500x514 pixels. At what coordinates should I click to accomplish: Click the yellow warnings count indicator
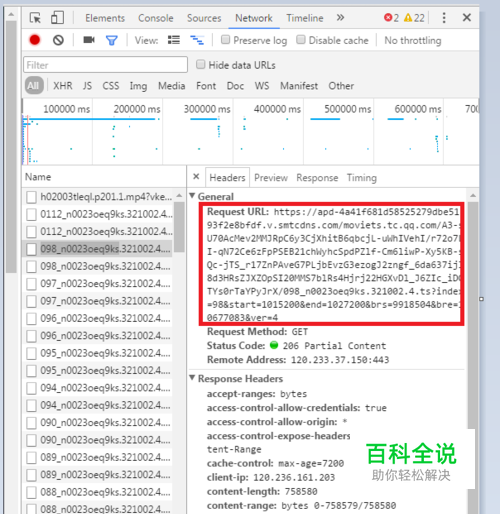(x=414, y=18)
